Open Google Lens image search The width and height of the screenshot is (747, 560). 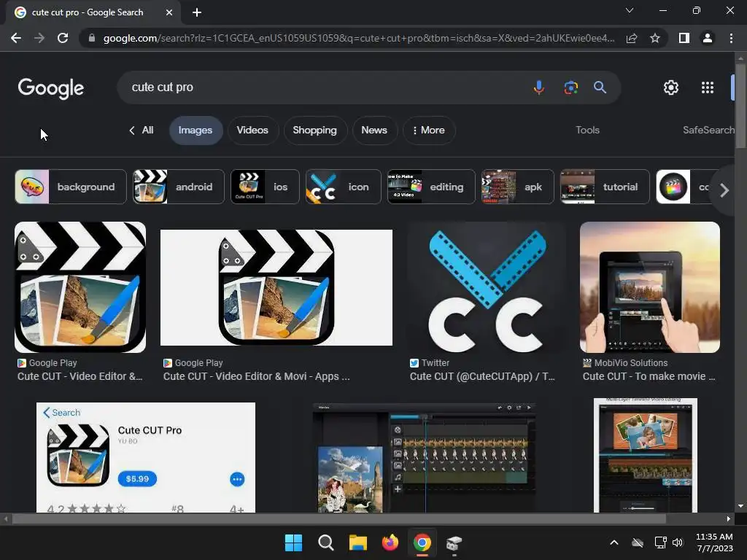tap(570, 87)
